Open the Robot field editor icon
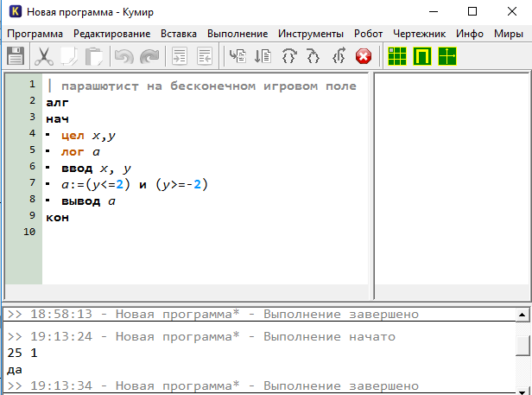Screen dimensions: 532x395 (422, 56)
